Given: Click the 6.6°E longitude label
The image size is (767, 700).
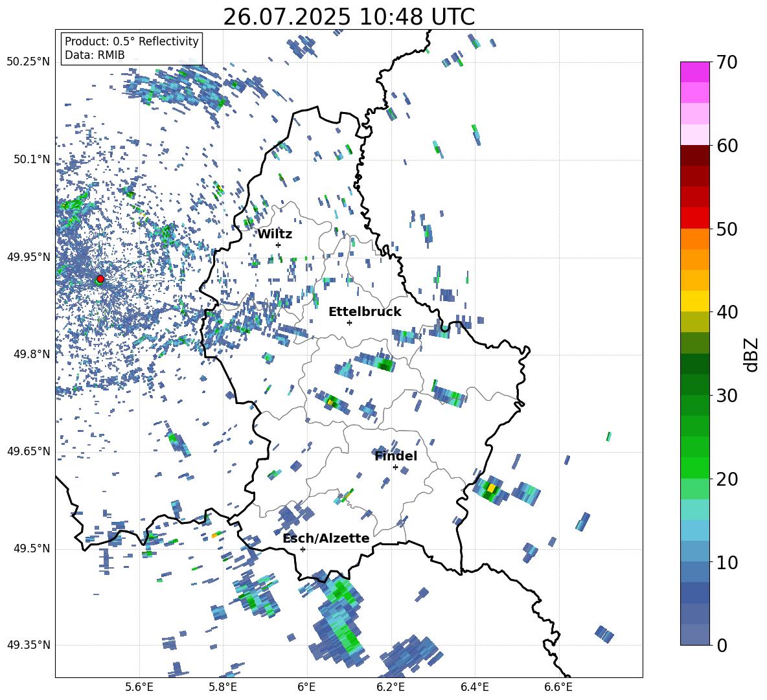Looking at the screenshot, I should tap(558, 687).
